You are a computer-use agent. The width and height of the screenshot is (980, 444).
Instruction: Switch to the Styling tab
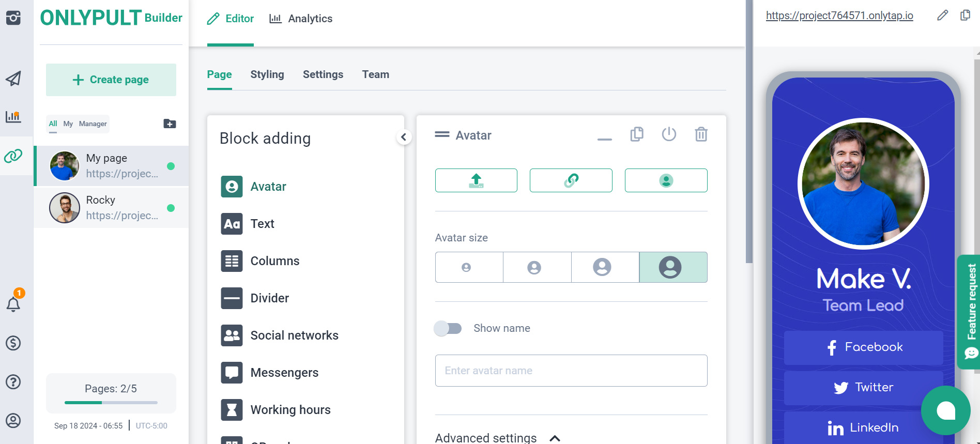(267, 74)
